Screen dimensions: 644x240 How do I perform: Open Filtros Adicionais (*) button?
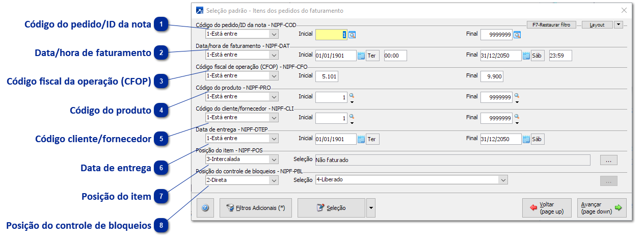(x=256, y=208)
